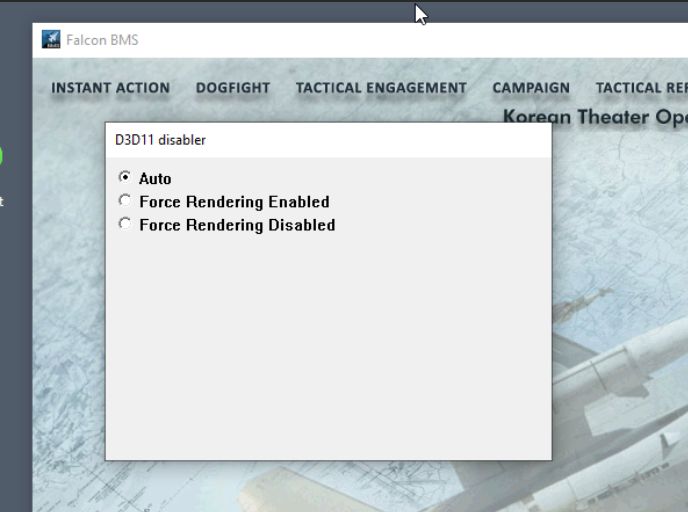688x512 pixels.
Task: Click the Falcon BMS title bar icon
Action: coord(51,40)
